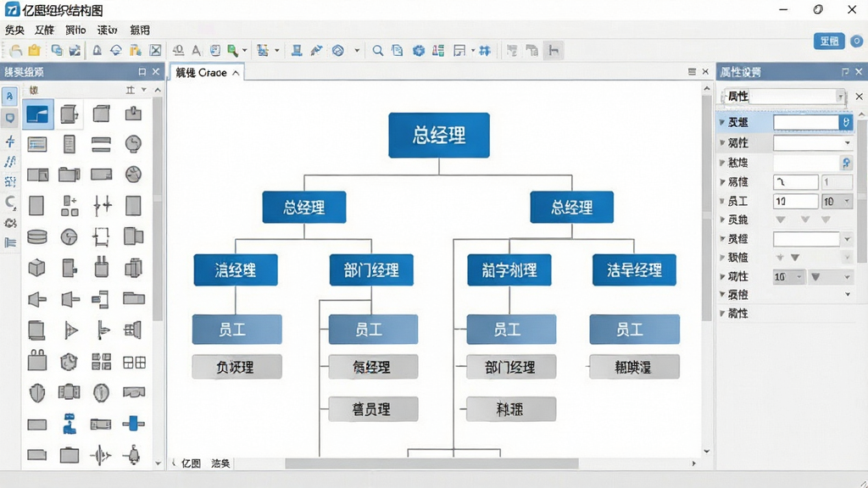
Task: Click the blue hash grid icon
Action: pos(485,50)
